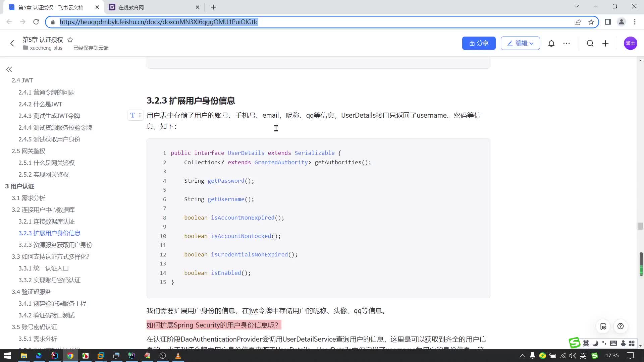The height and width of the screenshot is (362, 644).
Task: Go to outline item 3.4.1 创建验证码服务工程
Action: (52, 303)
